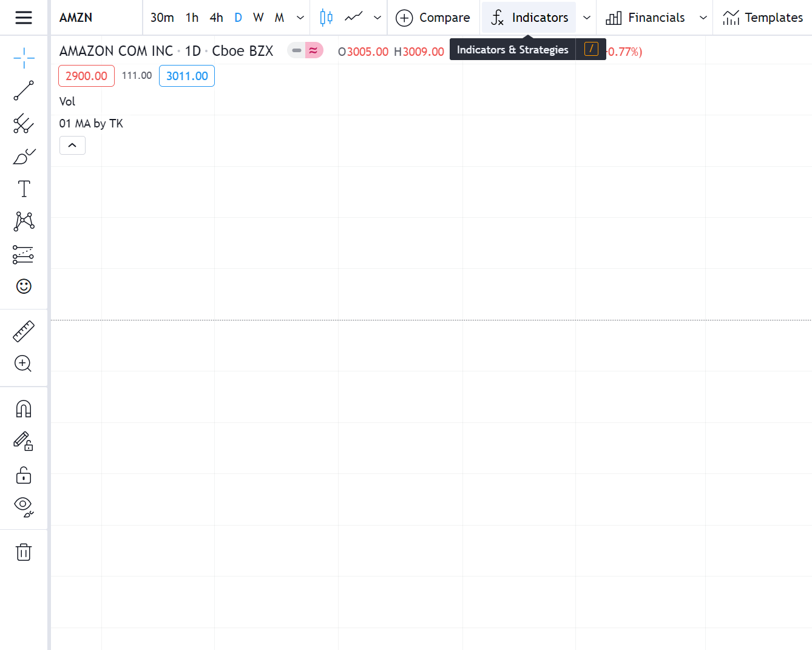
Task: Open indicator Templates
Action: pos(763,18)
